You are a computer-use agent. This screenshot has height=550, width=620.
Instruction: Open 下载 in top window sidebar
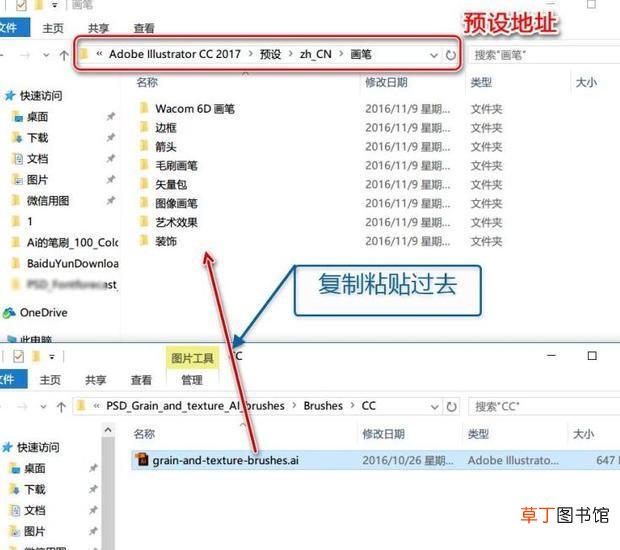pos(37,138)
